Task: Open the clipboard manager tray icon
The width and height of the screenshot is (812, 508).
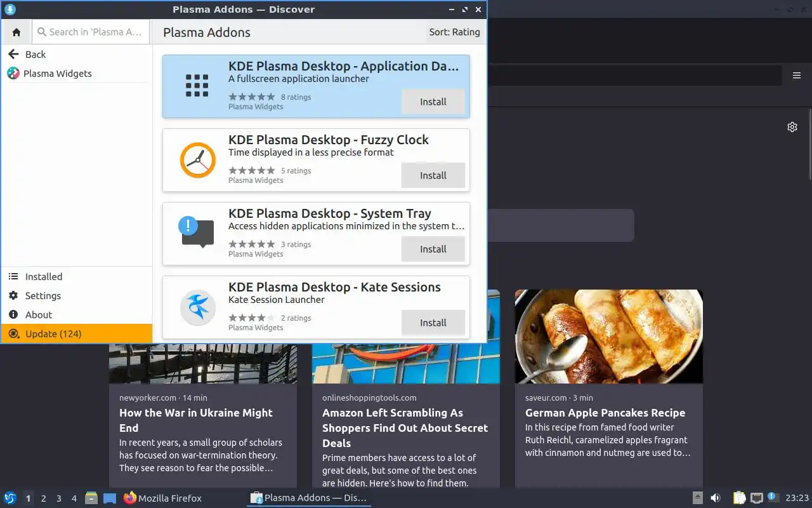Action: 739,498
